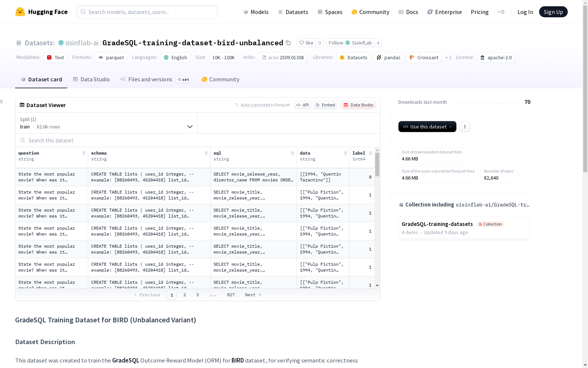The image size is (588, 368).
Task: Open the Files and versions tab
Action: coord(155,79)
